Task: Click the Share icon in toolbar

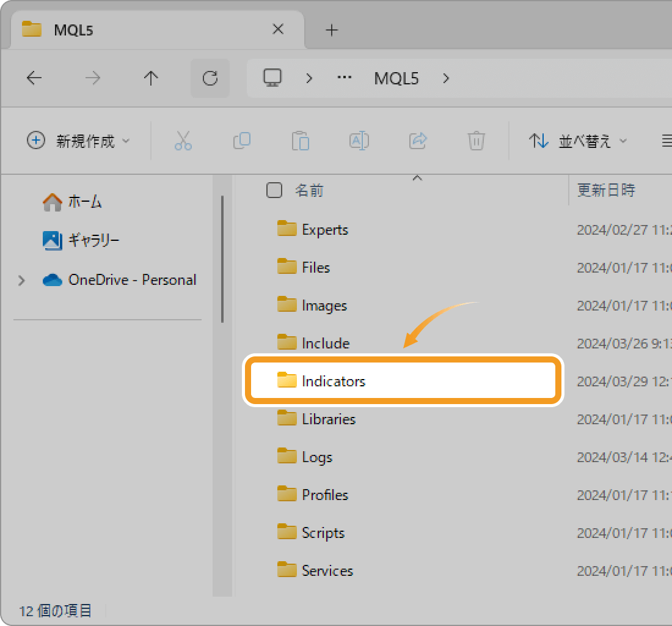Action: (x=418, y=141)
